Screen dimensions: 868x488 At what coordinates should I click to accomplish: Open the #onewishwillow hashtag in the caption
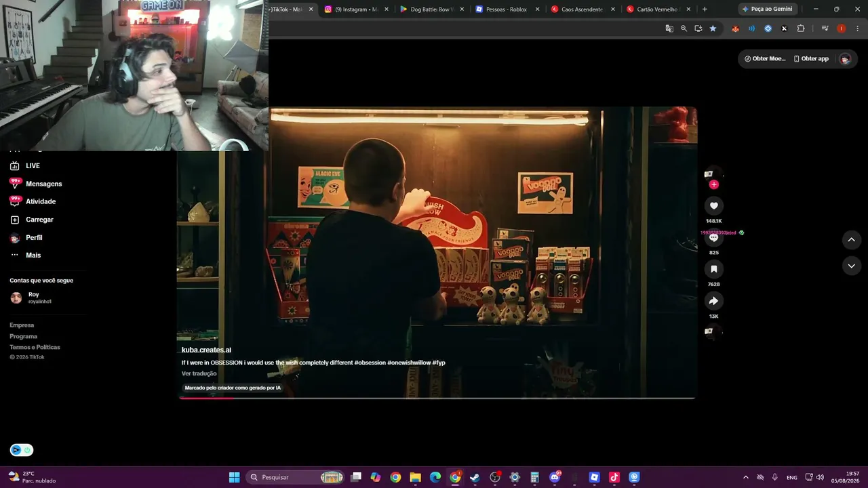(409, 363)
